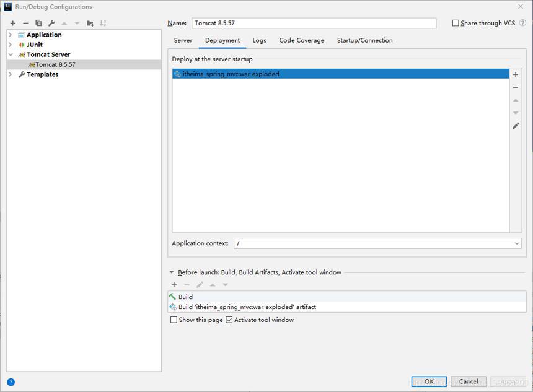Image resolution: width=533 pixels, height=392 pixels.
Task: Click the Name input field
Action: [314, 23]
